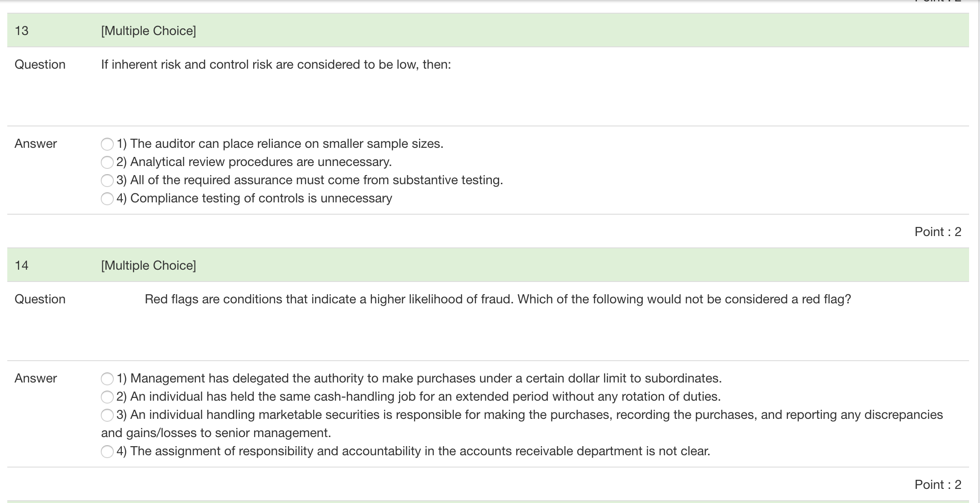The height and width of the screenshot is (503, 980).
Task: Click the Answer label for question 14
Action: tap(35, 378)
